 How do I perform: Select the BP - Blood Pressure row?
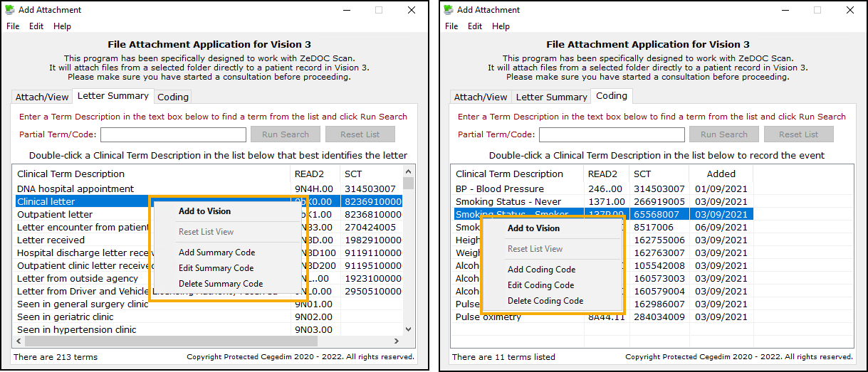(500, 188)
